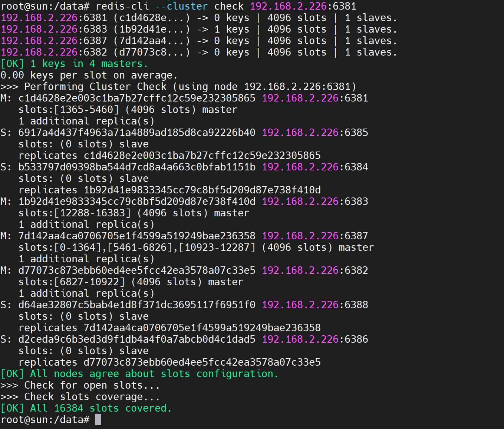The height and width of the screenshot is (429, 504).
Task: Click the '[OK] 1 keys in 4 masters.' line
Action: (x=74, y=64)
